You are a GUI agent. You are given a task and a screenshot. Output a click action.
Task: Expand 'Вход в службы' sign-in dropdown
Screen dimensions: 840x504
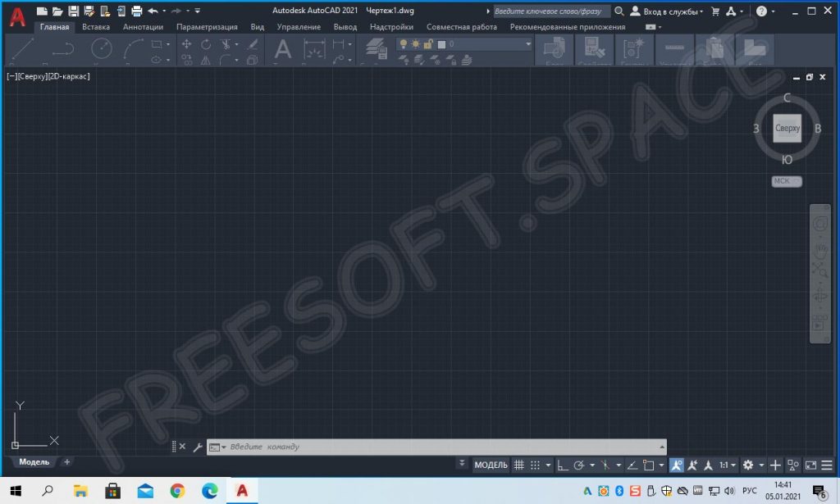point(701,11)
